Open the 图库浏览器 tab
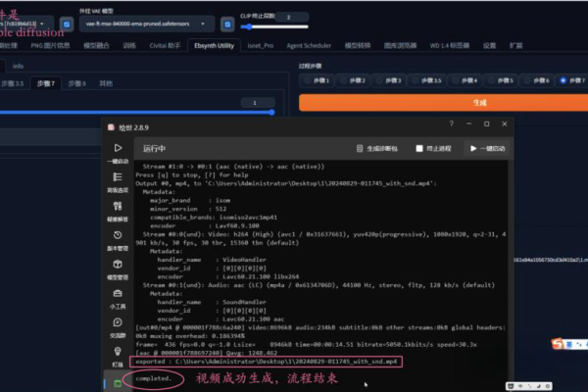This screenshot has width=588, height=392. tap(400, 45)
